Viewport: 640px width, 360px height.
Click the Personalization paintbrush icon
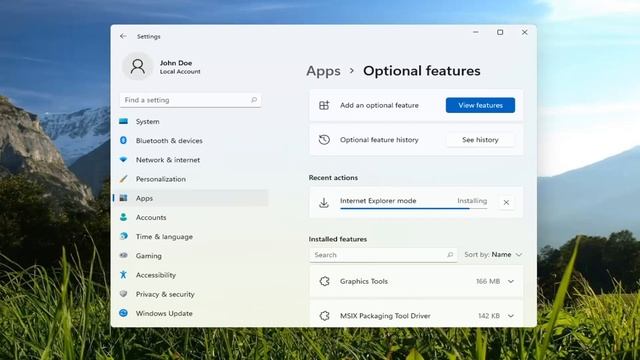123,179
